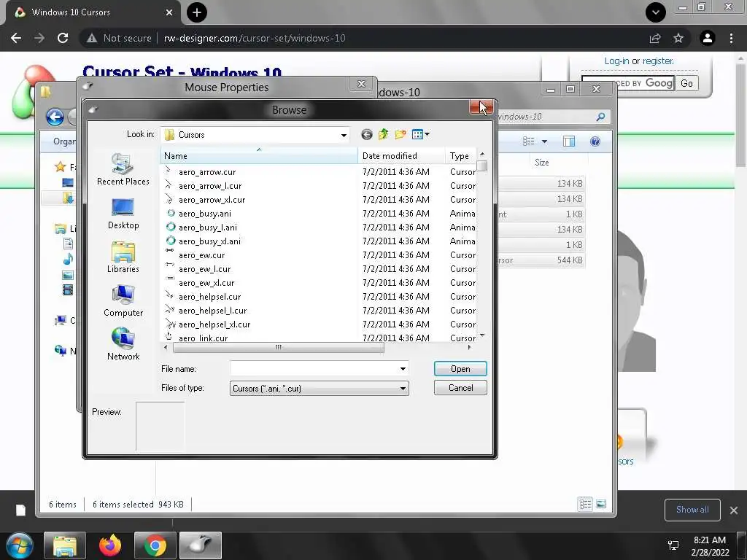The image size is (747, 560).
Task: Select aero_busy_xl.ani file
Action: point(209,241)
